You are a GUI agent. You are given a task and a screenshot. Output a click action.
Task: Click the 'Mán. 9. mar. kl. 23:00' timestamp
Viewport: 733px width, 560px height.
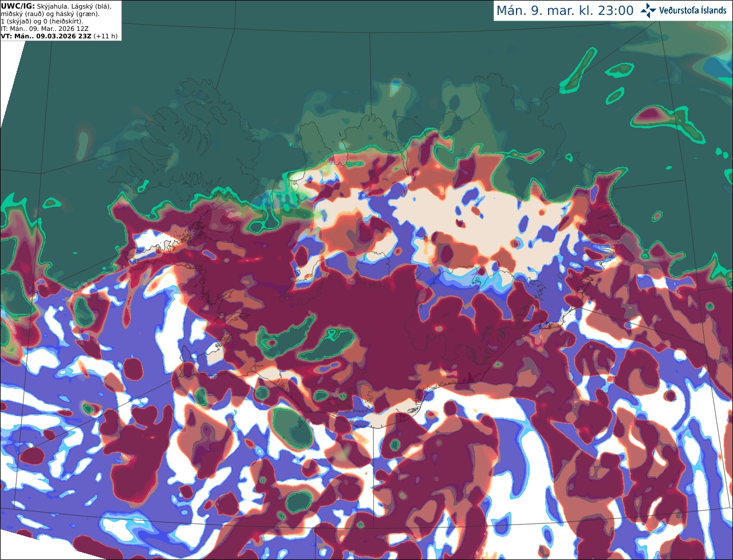(x=565, y=11)
